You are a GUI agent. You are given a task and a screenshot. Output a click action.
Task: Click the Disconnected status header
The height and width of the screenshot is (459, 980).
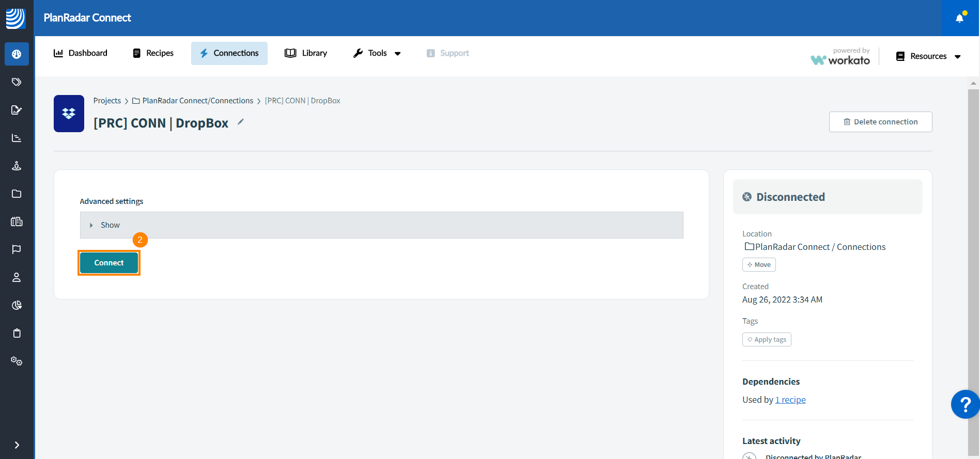[828, 197]
